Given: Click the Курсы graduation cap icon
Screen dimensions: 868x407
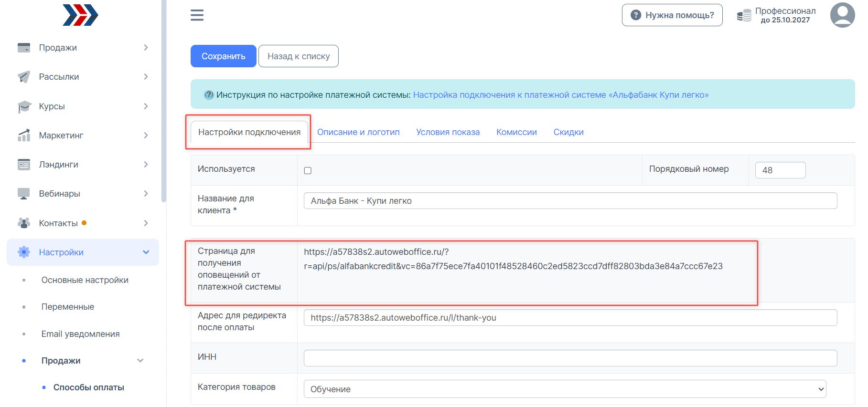Looking at the screenshot, I should click(x=24, y=106).
